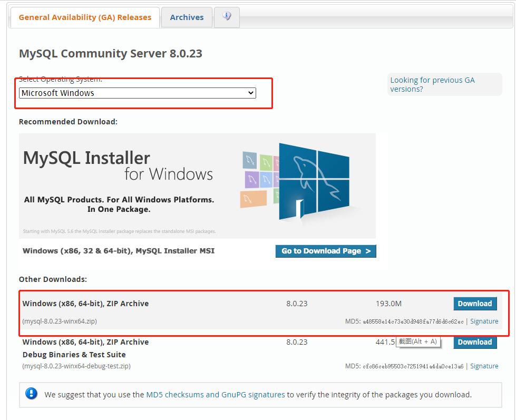Click the Windows (x86, 32 & 64-bit) MSI label

(x=119, y=251)
